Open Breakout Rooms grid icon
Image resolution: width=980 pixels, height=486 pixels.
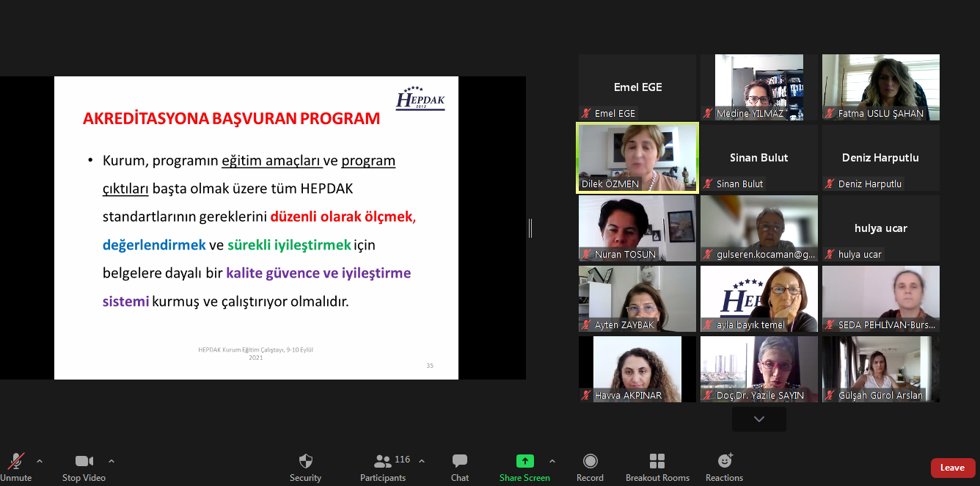click(x=657, y=461)
